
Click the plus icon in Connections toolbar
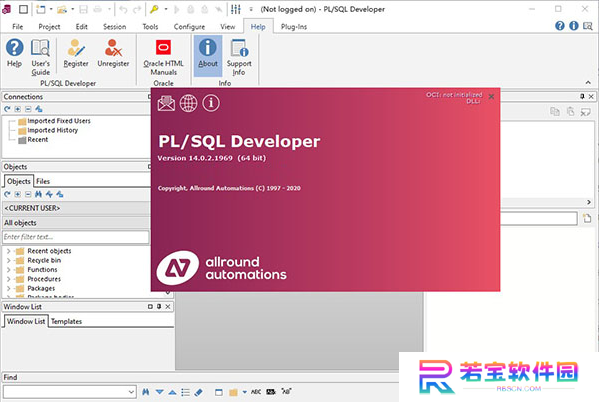pos(18,109)
